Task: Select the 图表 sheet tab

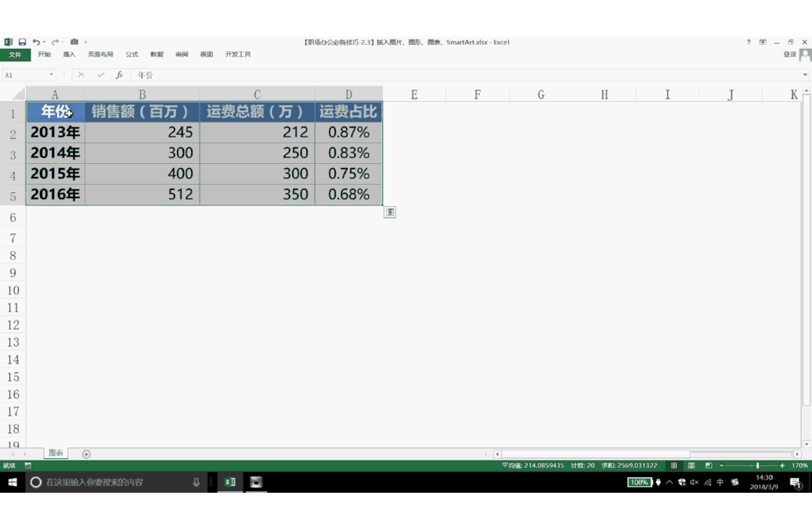Action: [56, 454]
